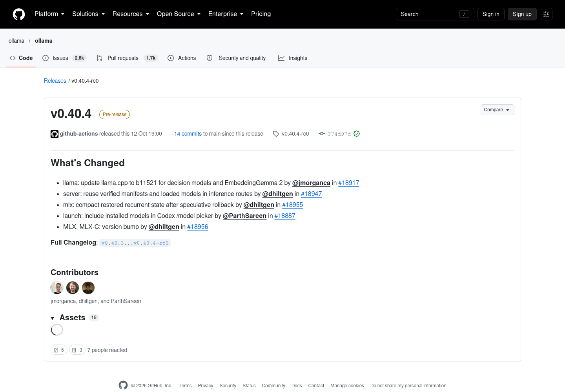Switch to the Issues tab
Screen dimensions: 565x392
(x=64, y=58)
